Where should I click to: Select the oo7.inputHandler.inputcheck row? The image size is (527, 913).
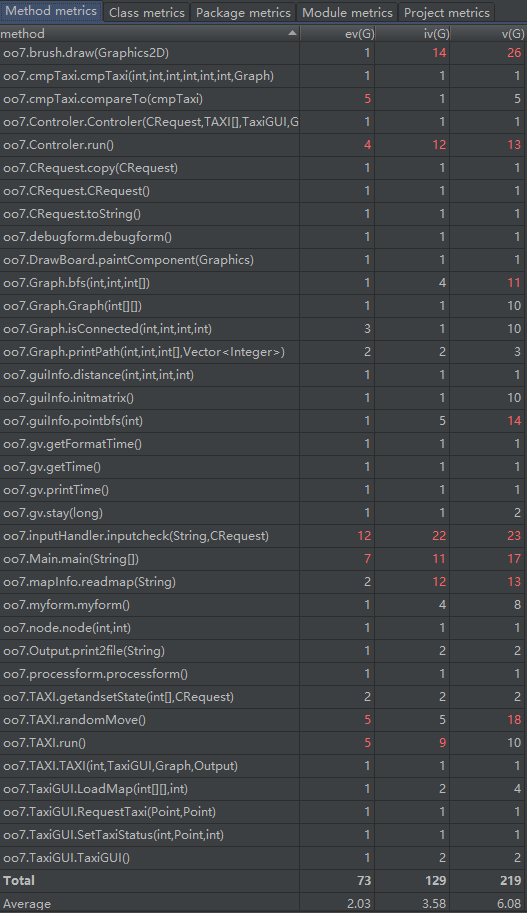pyautogui.click(x=263, y=536)
